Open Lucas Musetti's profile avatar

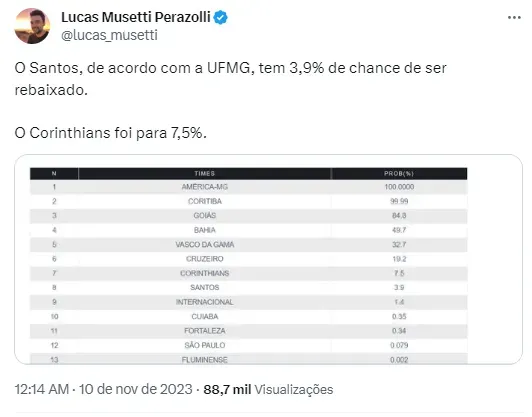tap(32, 26)
